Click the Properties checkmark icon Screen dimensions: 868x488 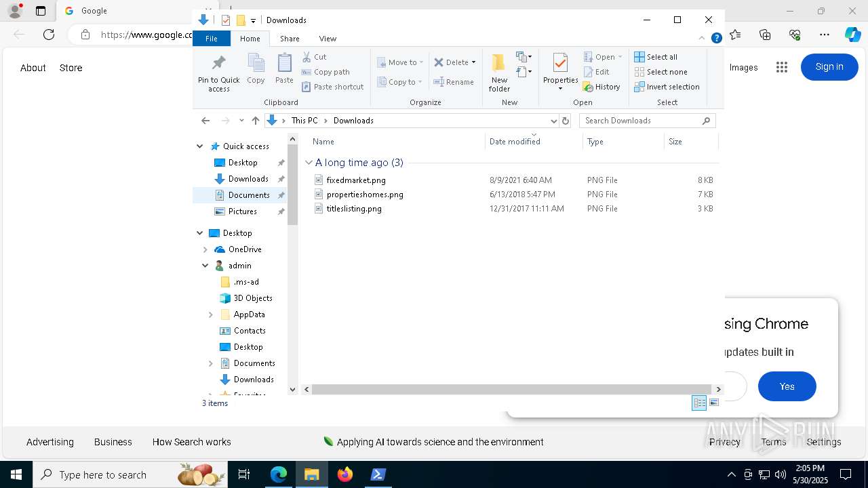click(x=560, y=63)
